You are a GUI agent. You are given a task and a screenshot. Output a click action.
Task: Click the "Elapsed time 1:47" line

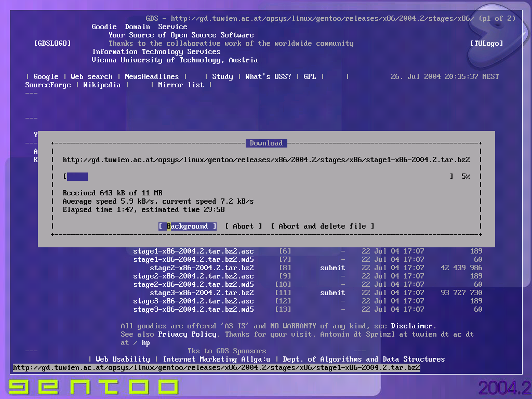tap(143, 210)
